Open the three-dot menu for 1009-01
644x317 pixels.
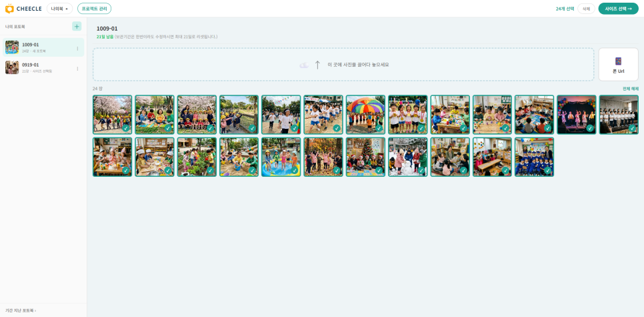tap(77, 48)
